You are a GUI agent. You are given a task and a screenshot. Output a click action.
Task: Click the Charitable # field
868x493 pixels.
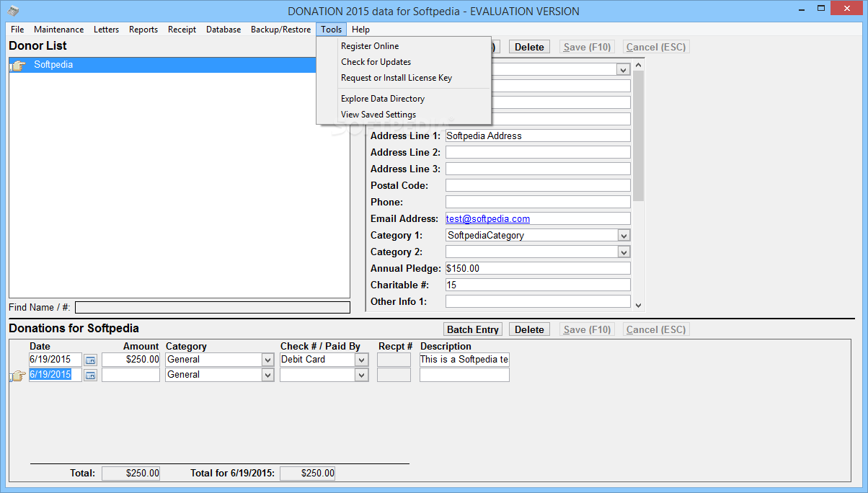pyautogui.click(x=538, y=285)
